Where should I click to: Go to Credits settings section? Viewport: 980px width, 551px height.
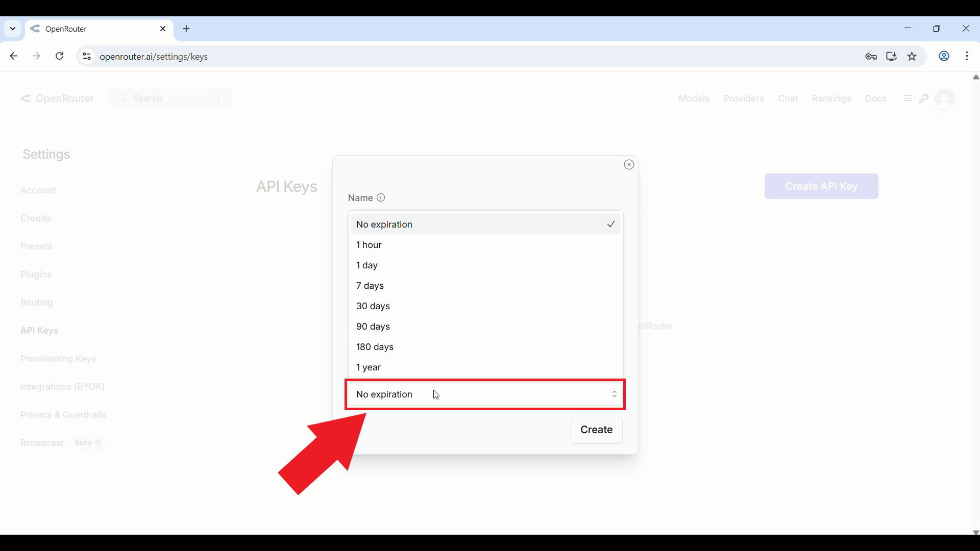click(36, 218)
